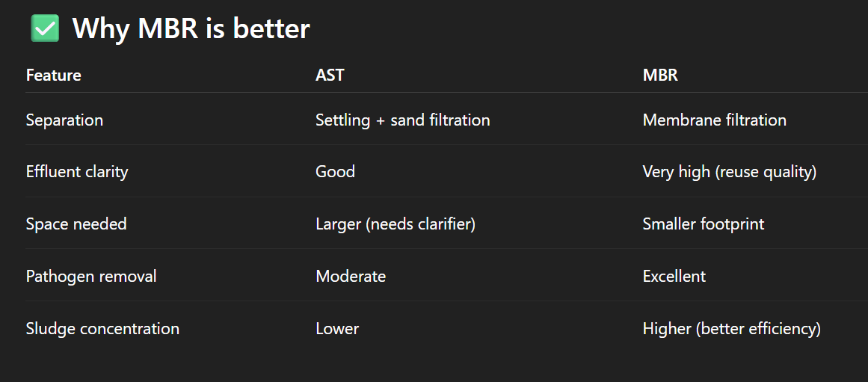This screenshot has width=868, height=382.
Task: Click the green checkmark icon
Action: click(x=45, y=28)
